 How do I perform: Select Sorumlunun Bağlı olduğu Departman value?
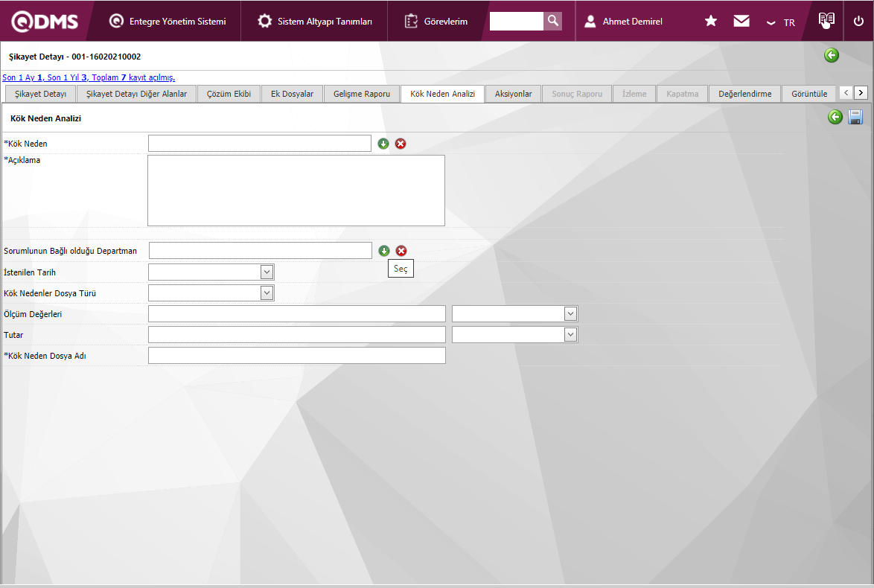click(x=384, y=251)
